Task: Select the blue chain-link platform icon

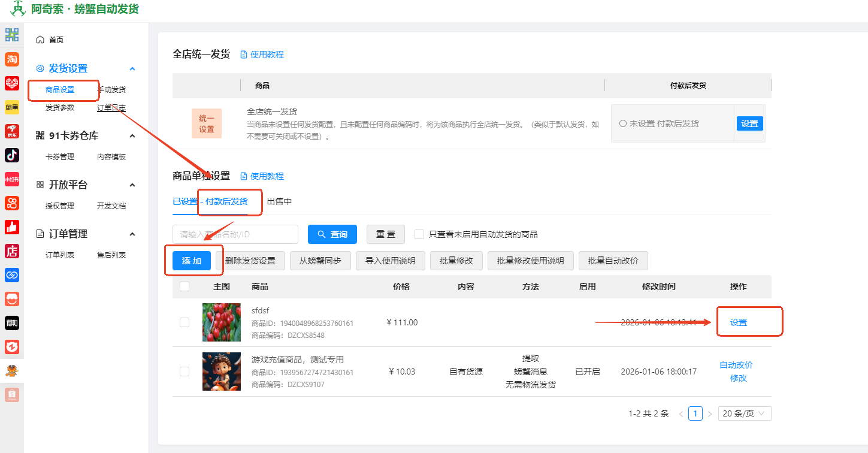Action: (12, 275)
